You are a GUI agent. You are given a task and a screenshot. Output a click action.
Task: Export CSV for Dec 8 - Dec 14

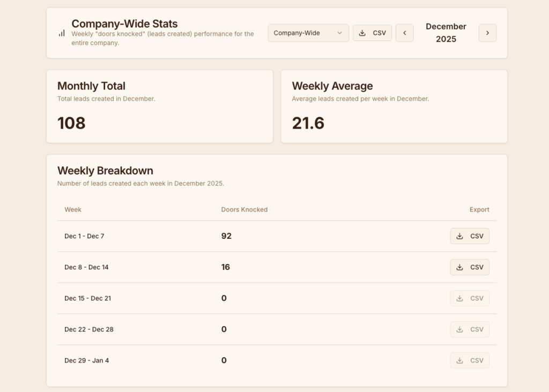(470, 267)
